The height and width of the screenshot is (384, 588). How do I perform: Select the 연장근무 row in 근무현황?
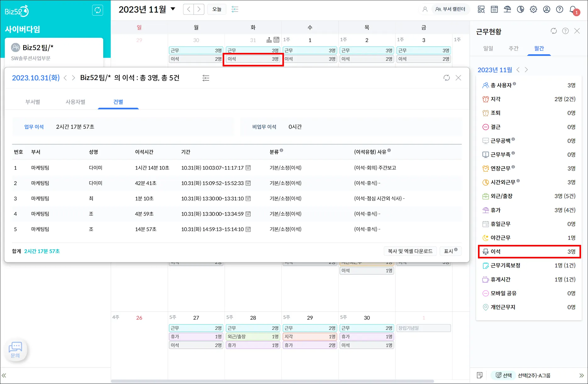[529, 168]
